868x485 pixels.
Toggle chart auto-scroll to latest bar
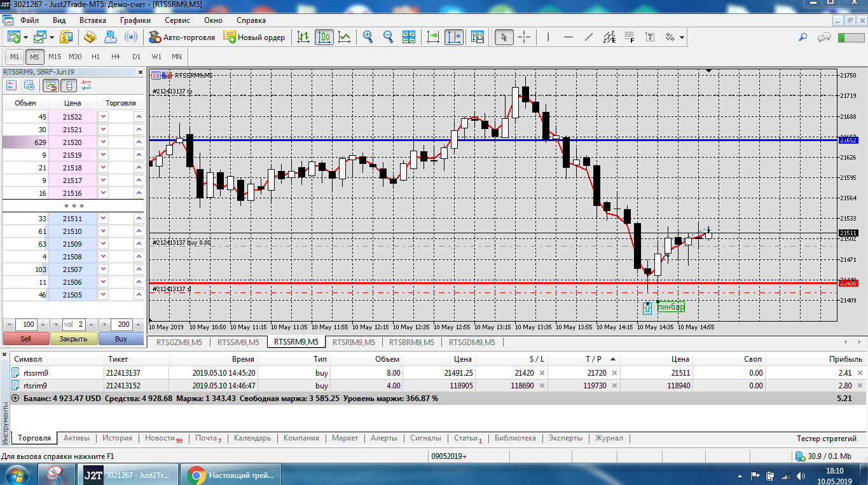click(433, 38)
